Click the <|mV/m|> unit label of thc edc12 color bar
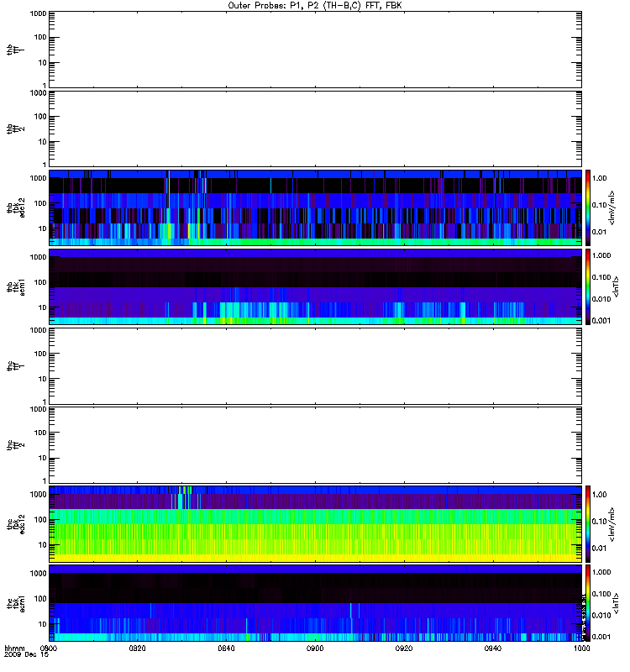The image size is (630, 672). (612, 524)
